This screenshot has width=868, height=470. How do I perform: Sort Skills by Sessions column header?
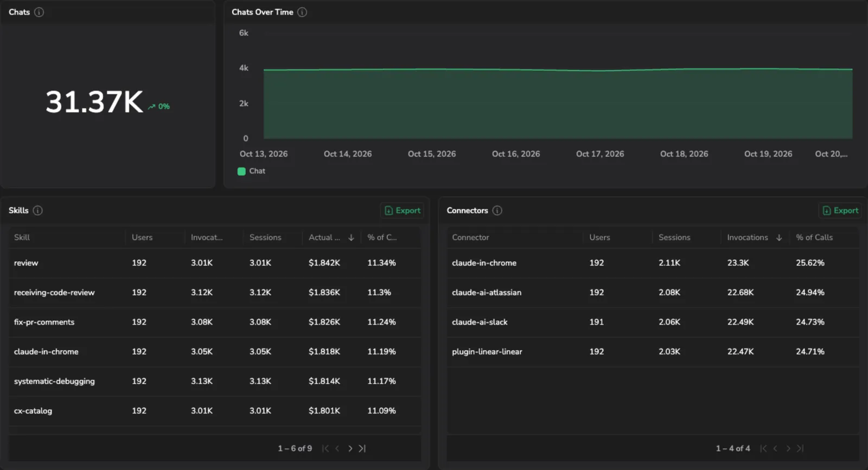[x=265, y=237]
